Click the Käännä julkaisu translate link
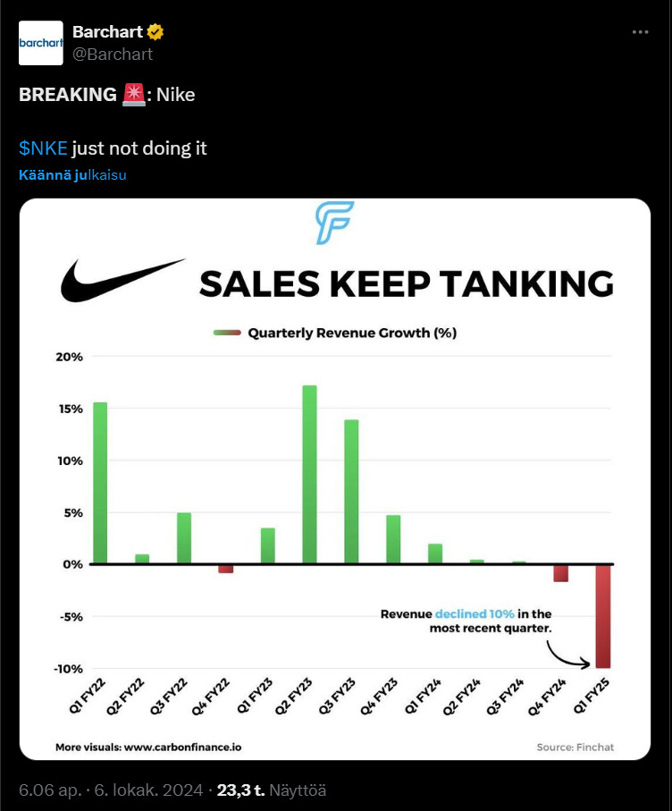672x811 pixels. 72,175
